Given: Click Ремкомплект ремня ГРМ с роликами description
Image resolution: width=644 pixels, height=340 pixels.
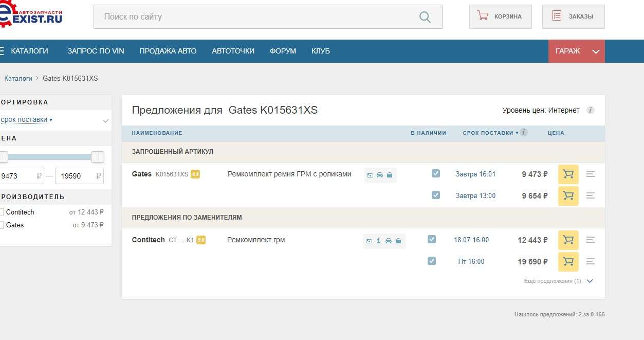Looking at the screenshot, I should click(289, 174).
